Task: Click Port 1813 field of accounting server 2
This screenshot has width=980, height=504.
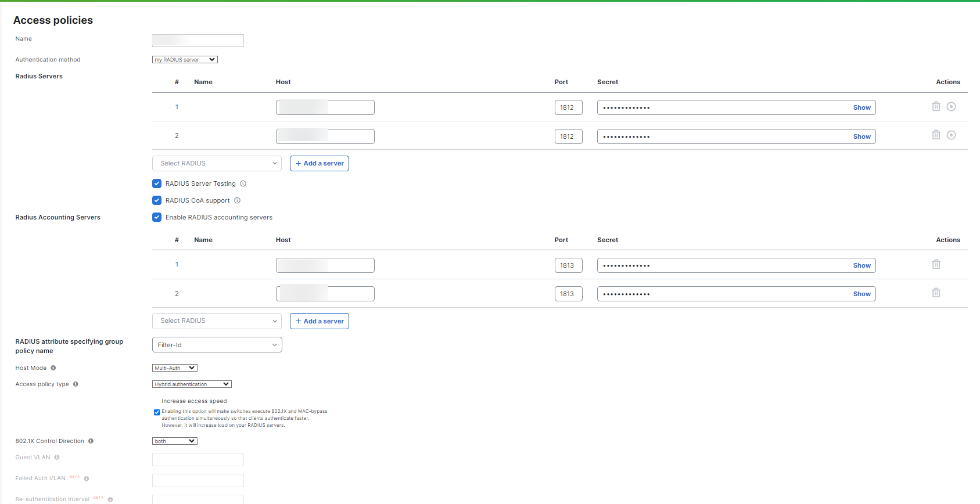Action: tap(569, 294)
